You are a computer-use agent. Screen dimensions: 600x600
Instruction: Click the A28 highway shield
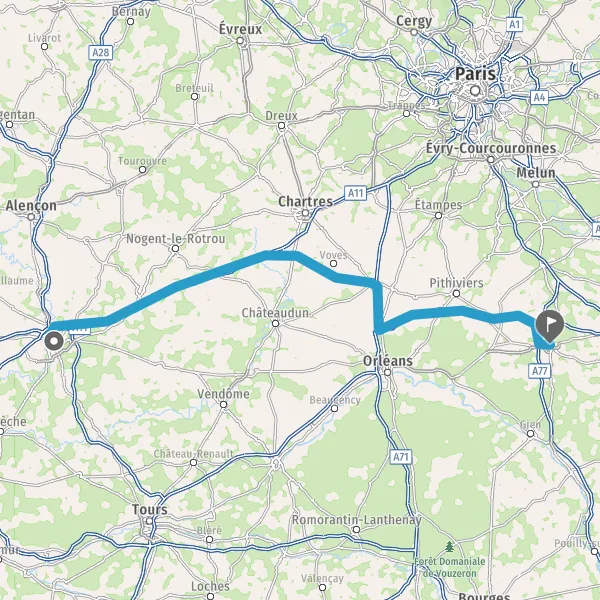point(101,52)
